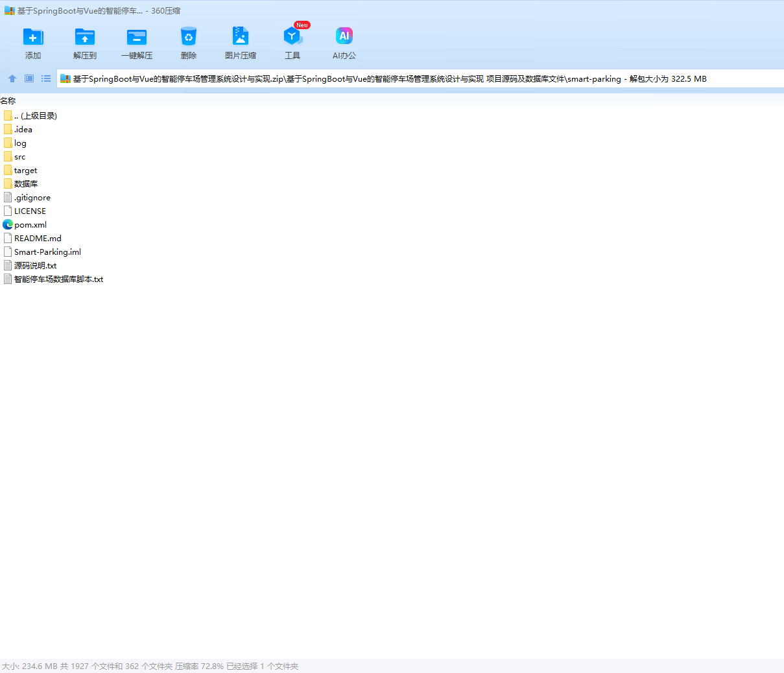The height and width of the screenshot is (673, 784).
Task: Click the window title '基于SpringBoot与Vue的智能停车...'
Action: [x=80, y=11]
